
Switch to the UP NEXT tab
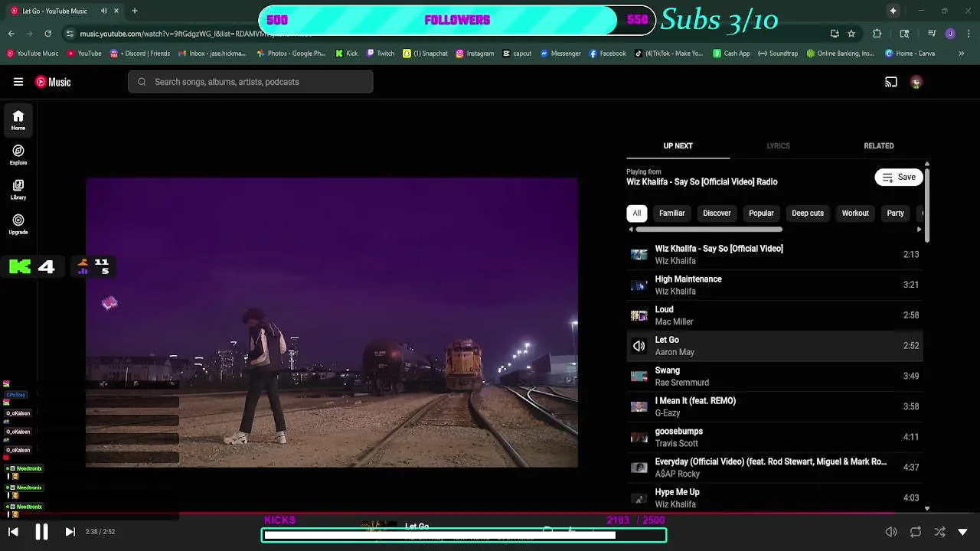tap(678, 145)
